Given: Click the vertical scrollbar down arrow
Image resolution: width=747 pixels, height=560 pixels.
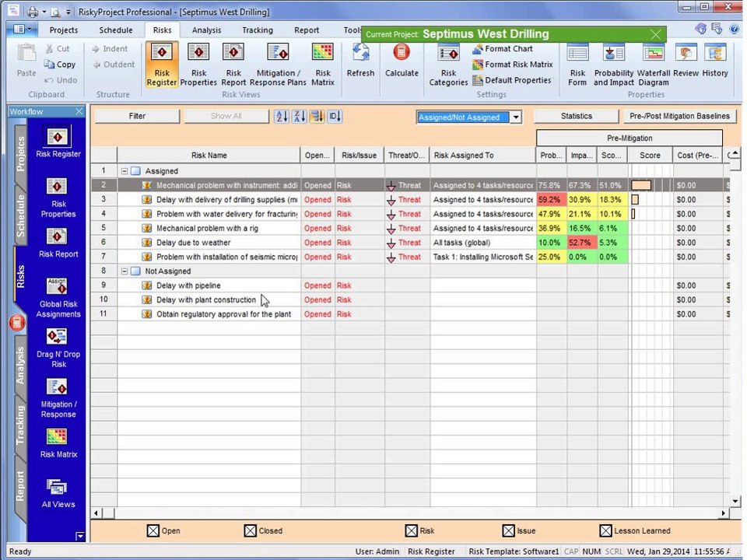Looking at the screenshot, I should tap(735, 501).
